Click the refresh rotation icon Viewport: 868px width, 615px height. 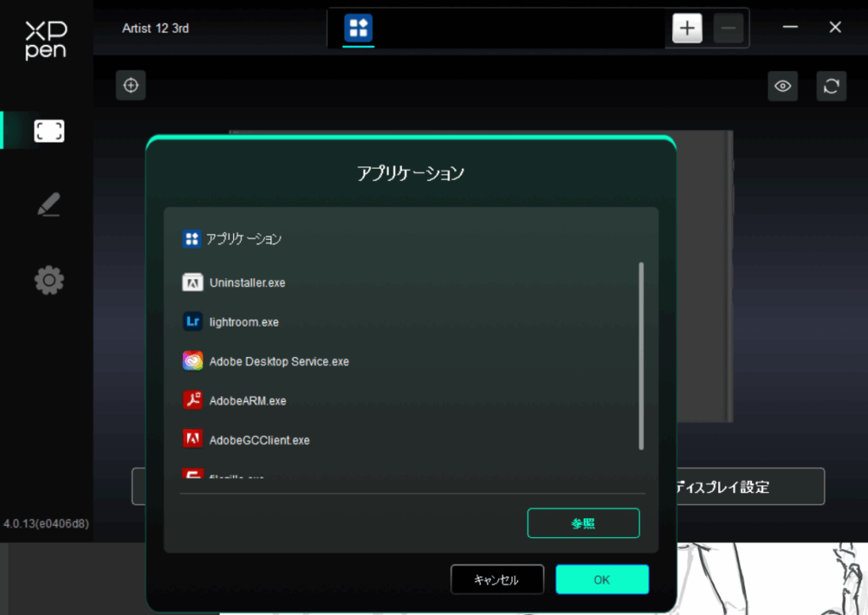832,86
